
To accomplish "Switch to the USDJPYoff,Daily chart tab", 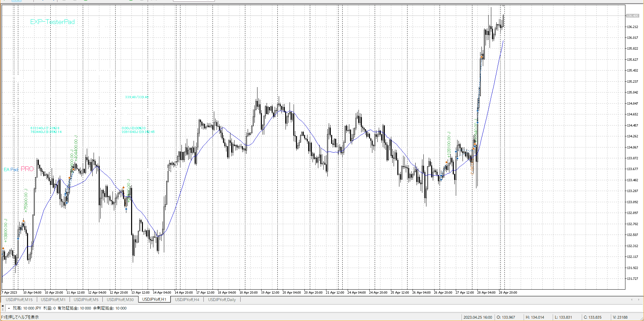I will click(x=222, y=299).
